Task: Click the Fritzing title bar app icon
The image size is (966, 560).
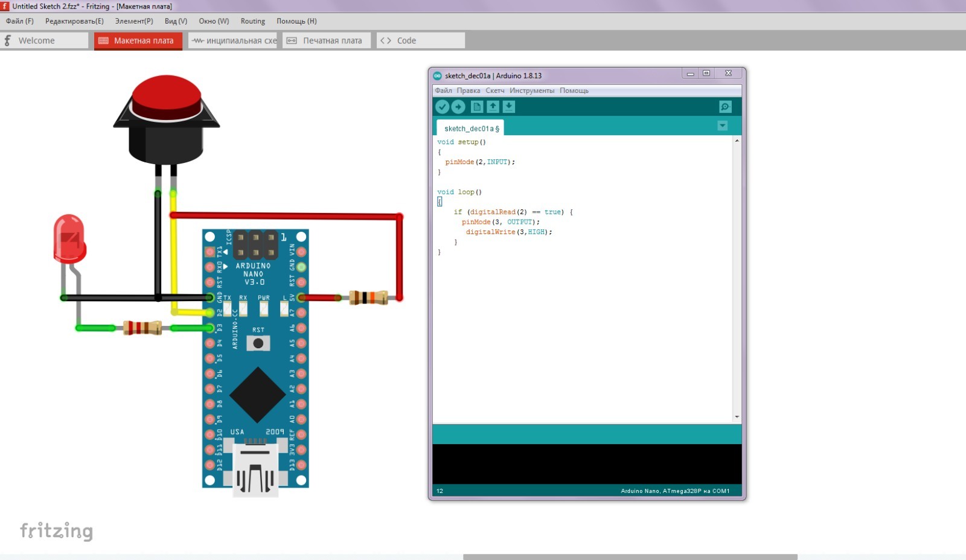Action: tap(5, 6)
